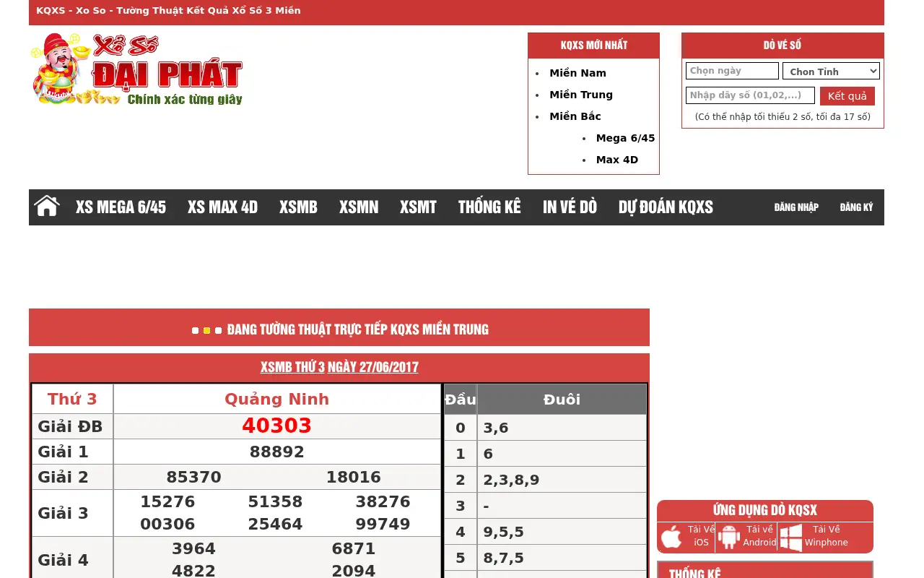Click the NGÀY 27/06/2017 date link

(x=373, y=367)
